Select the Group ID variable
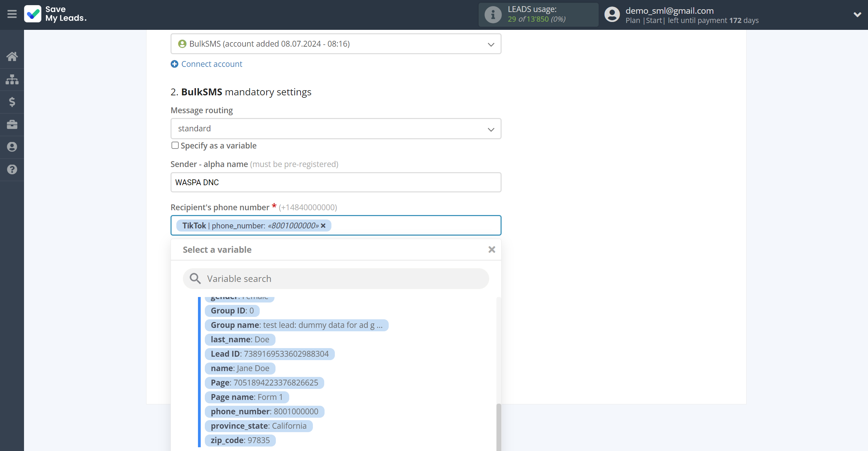Viewport: 868px width, 451px height. pos(232,311)
